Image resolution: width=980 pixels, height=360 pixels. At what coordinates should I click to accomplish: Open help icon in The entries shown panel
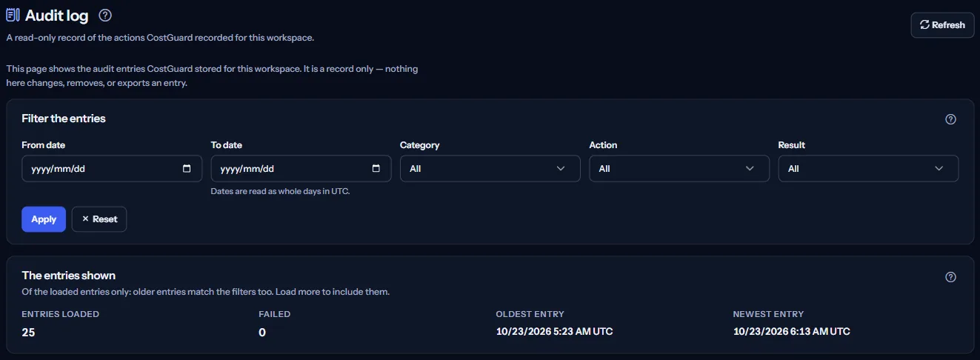(951, 277)
